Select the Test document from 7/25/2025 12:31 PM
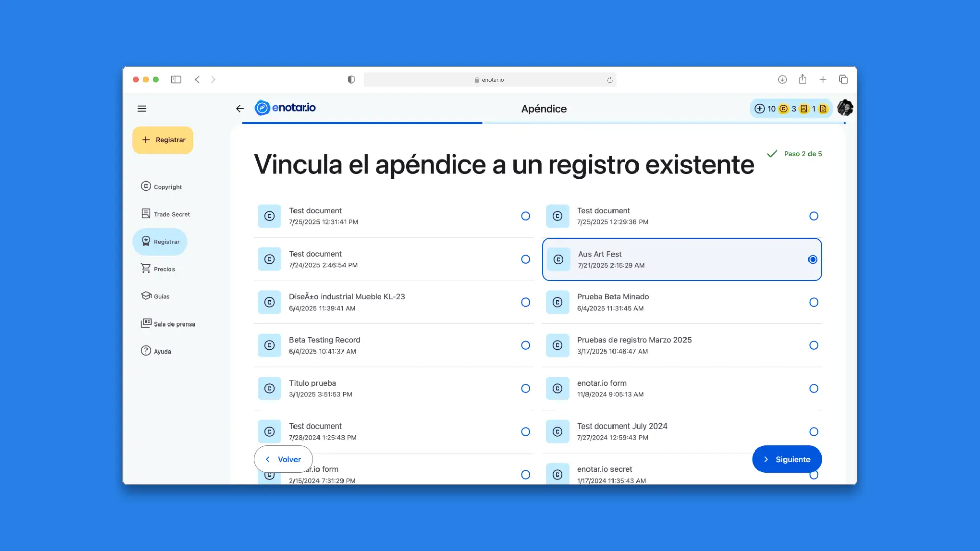 click(525, 216)
